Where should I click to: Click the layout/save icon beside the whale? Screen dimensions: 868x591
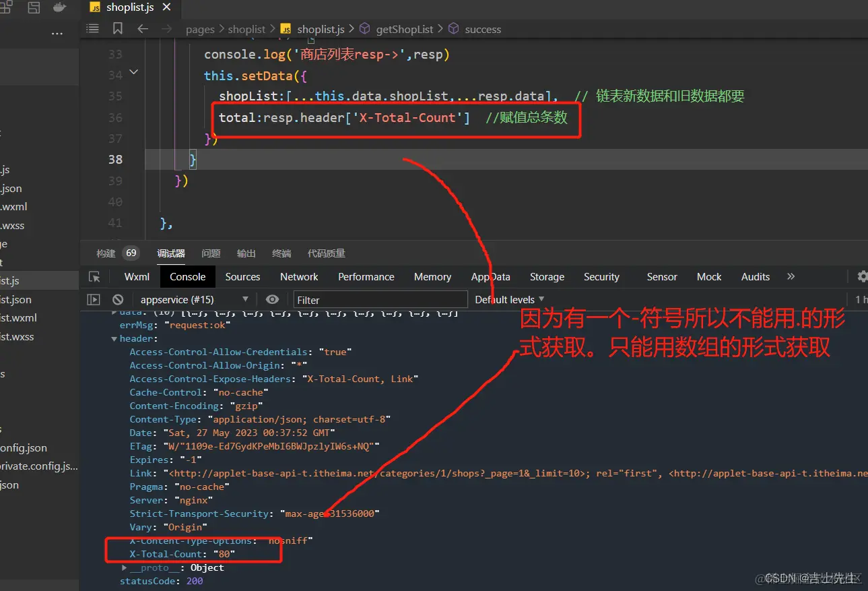click(x=34, y=7)
